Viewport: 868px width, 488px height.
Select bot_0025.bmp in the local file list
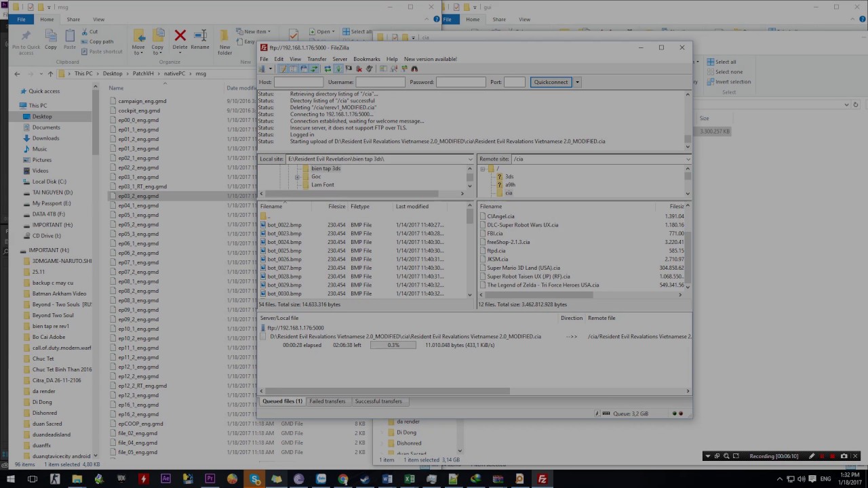(284, 251)
